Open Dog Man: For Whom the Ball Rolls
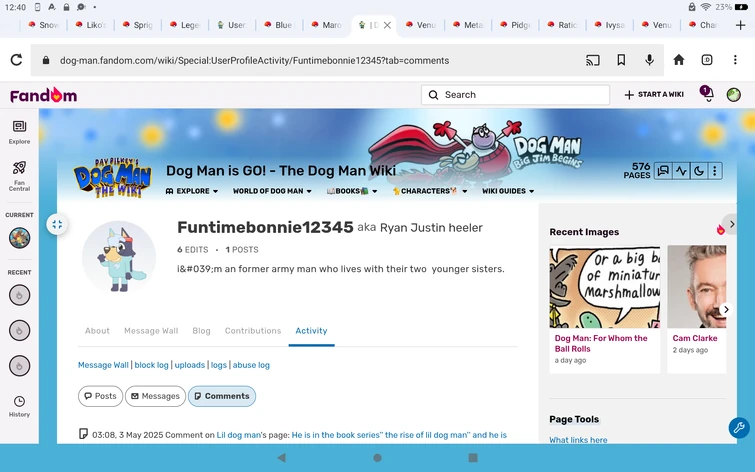 tap(601, 343)
